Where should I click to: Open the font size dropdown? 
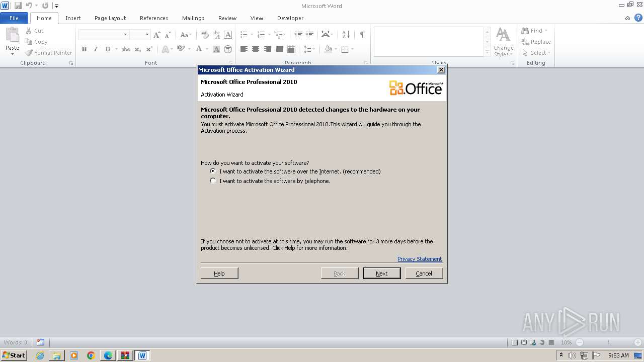[147, 35]
